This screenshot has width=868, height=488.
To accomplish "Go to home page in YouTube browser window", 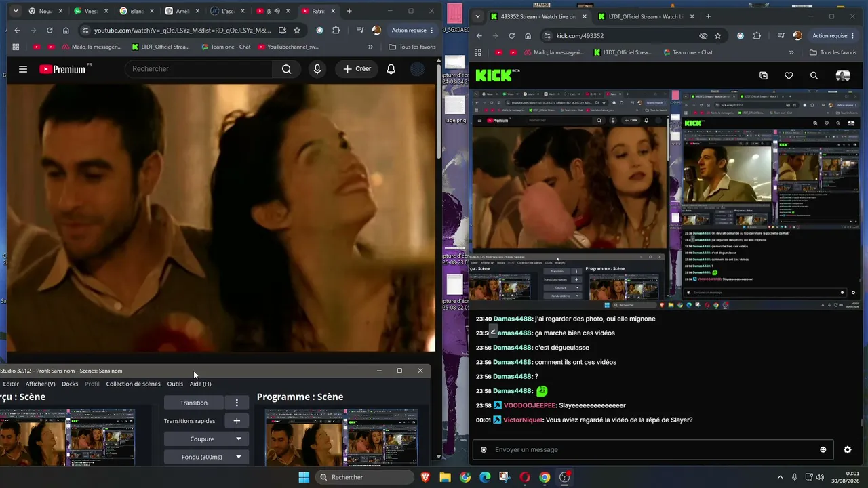I will (66, 30).
